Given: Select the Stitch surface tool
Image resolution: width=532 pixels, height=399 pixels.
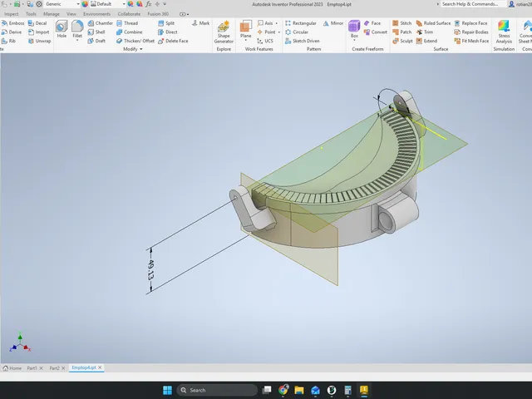Looking at the screenshot, I should (x=402, y=23).
